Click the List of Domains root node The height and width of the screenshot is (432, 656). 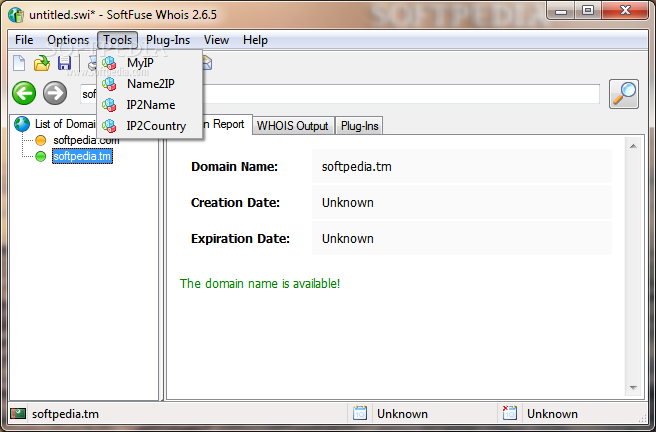pos(65,124)
